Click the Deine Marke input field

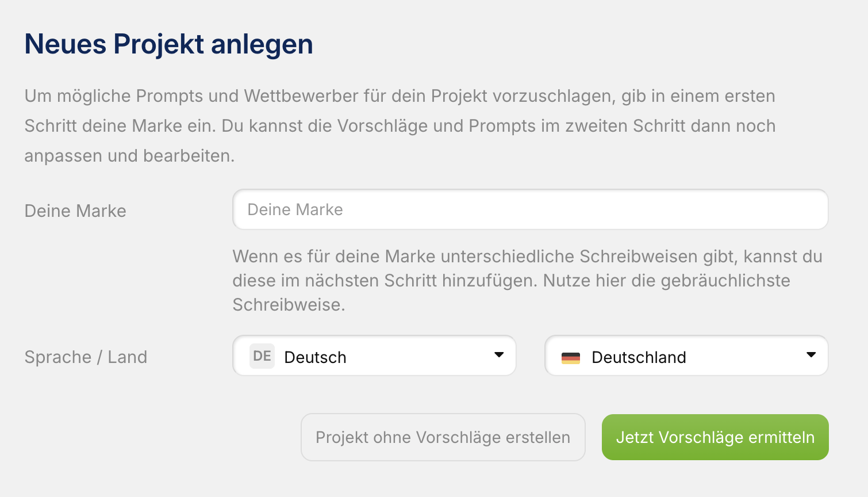tap(529, 210)
